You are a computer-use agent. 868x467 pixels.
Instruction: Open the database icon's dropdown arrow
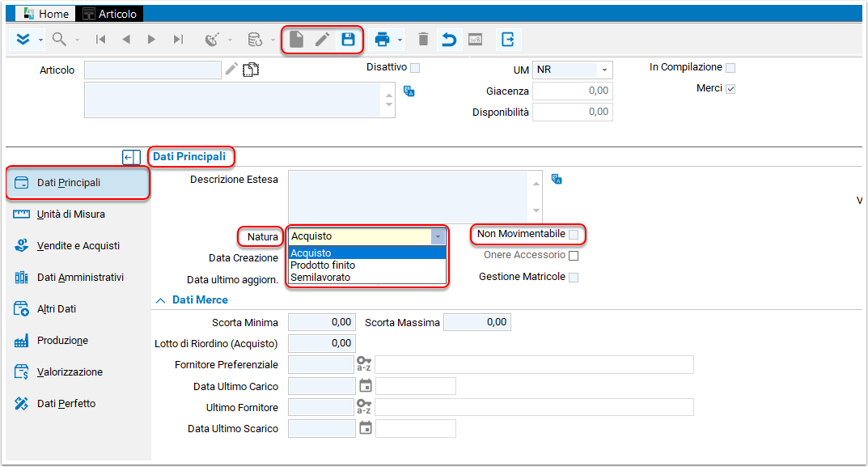(273, 40)
